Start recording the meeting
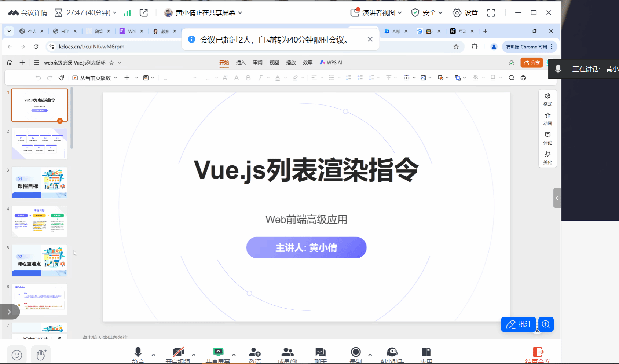The image size is (619, 364). [356, 353]
